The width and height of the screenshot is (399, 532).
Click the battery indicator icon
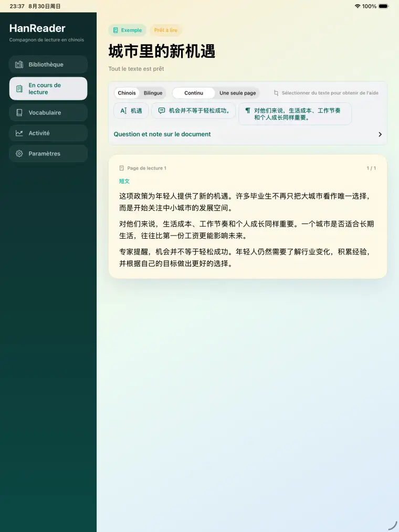pos(384,6)
